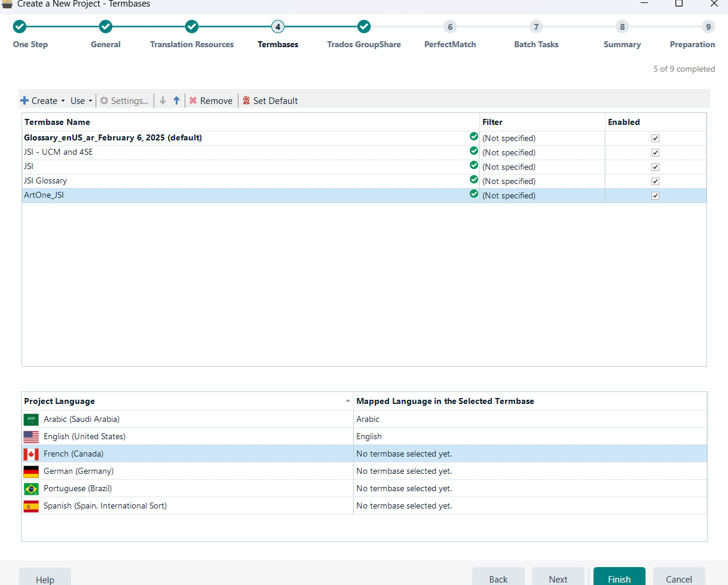The image size is (728, 585).
Task: Click the mapped language cell showing Arabic
Action: pos(530,419)
